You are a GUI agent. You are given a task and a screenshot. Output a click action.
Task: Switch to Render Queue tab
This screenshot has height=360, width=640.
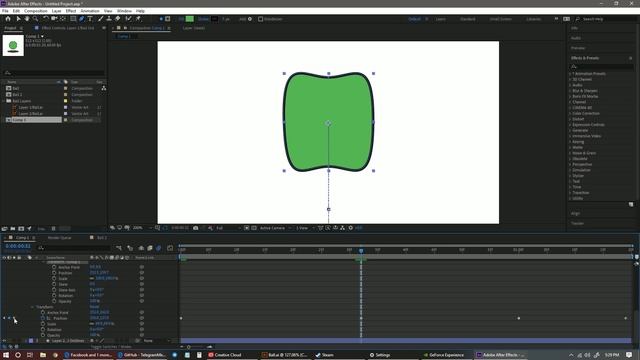(60, 238)
